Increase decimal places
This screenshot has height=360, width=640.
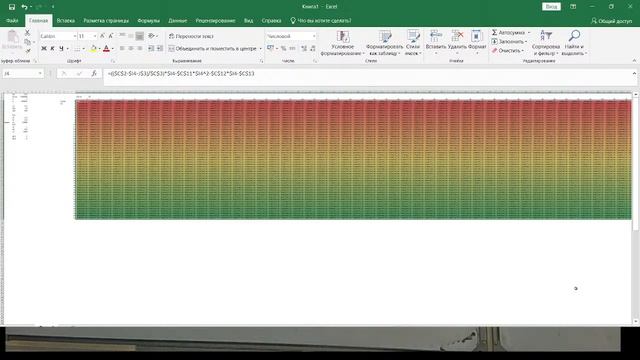pyautogui.click(x=304, y=49)
